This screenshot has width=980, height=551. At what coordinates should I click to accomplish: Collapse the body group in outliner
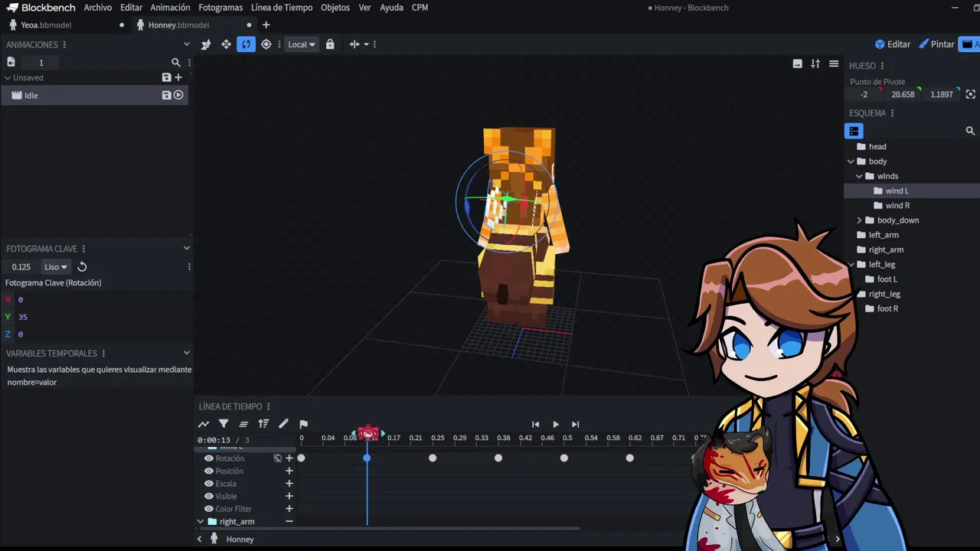click(851, 161)
